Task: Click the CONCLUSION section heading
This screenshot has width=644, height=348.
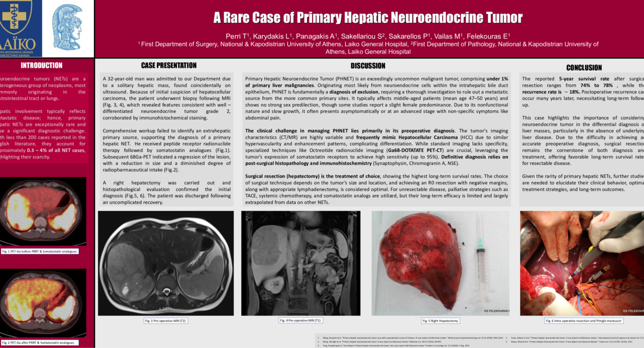Action: pos(584,68)
